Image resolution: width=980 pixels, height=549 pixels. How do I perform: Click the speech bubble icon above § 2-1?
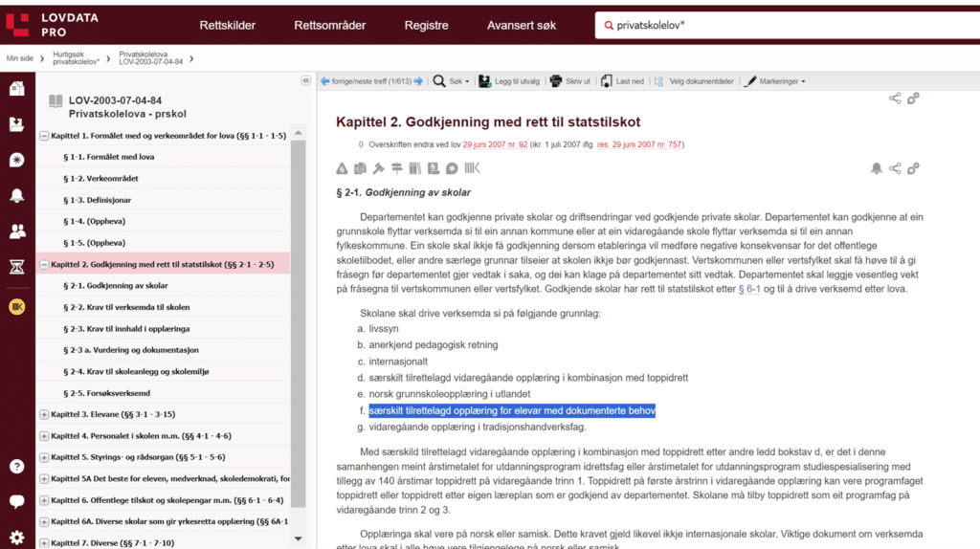(452, 168)
